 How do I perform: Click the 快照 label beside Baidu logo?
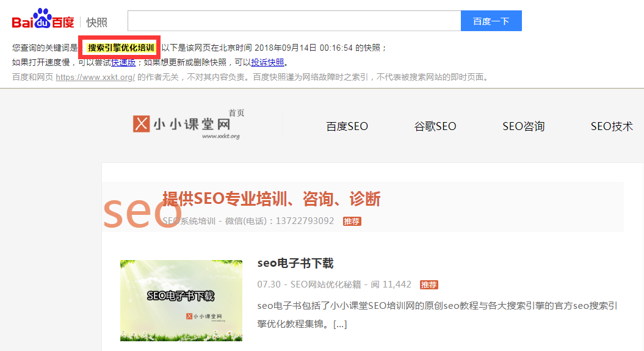point(97,22)
